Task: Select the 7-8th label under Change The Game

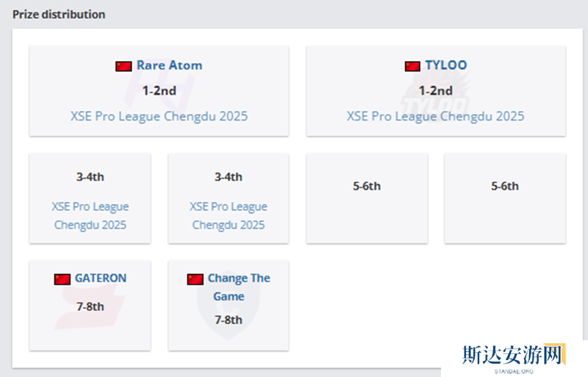Action: click(229, 320)
